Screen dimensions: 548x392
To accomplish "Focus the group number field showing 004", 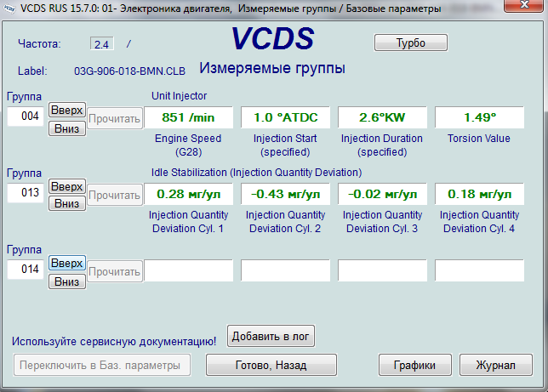I will (x=26, y=116).
